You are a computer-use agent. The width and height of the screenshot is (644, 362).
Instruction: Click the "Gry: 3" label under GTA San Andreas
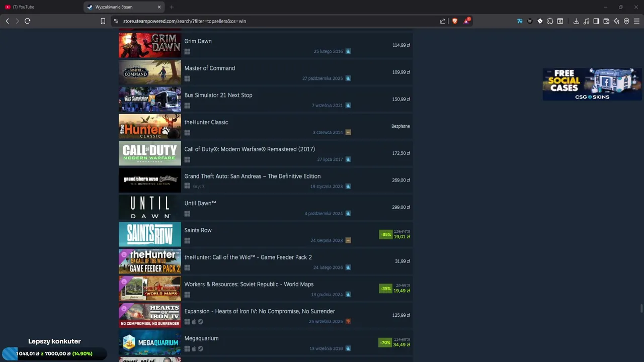tap(199, 187)
